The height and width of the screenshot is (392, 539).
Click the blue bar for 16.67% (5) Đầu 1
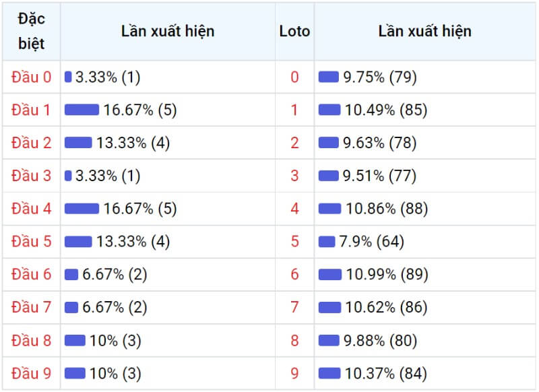(x=82, y=110)
